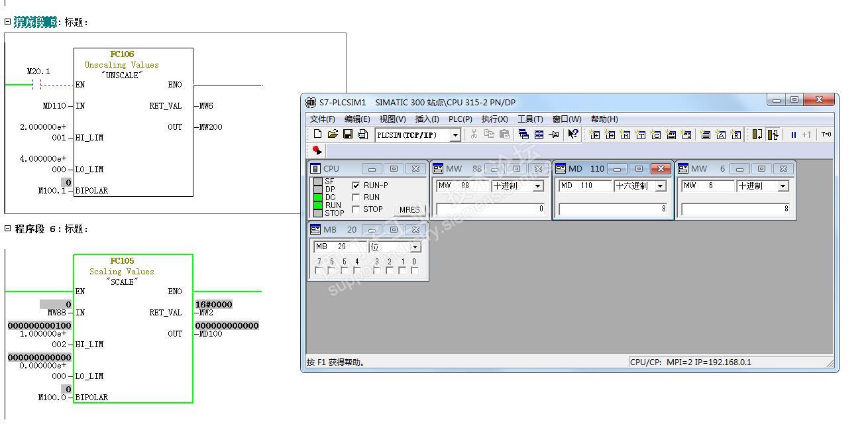
Task: Click the CPU subwindow title icon
Action: pos(315,168)
